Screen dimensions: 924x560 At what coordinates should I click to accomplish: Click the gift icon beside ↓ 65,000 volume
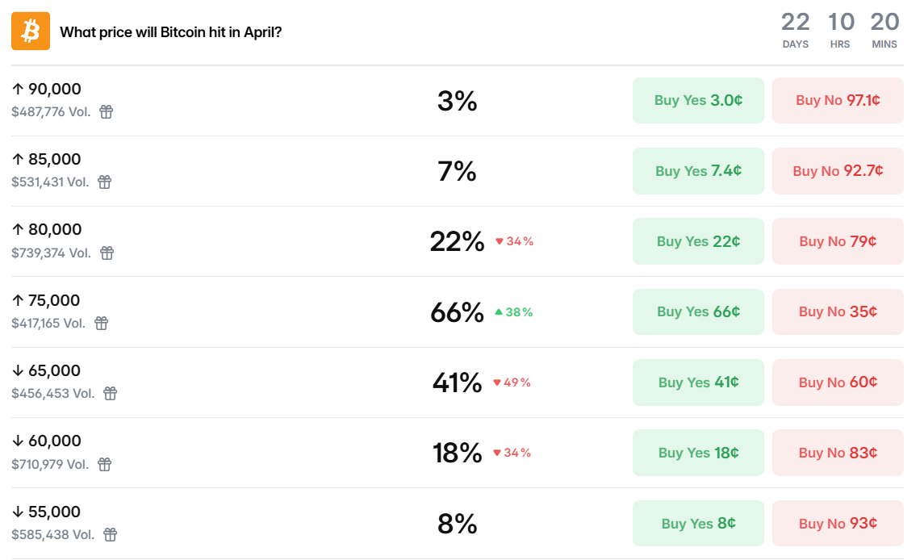click(x=111, y=393)
